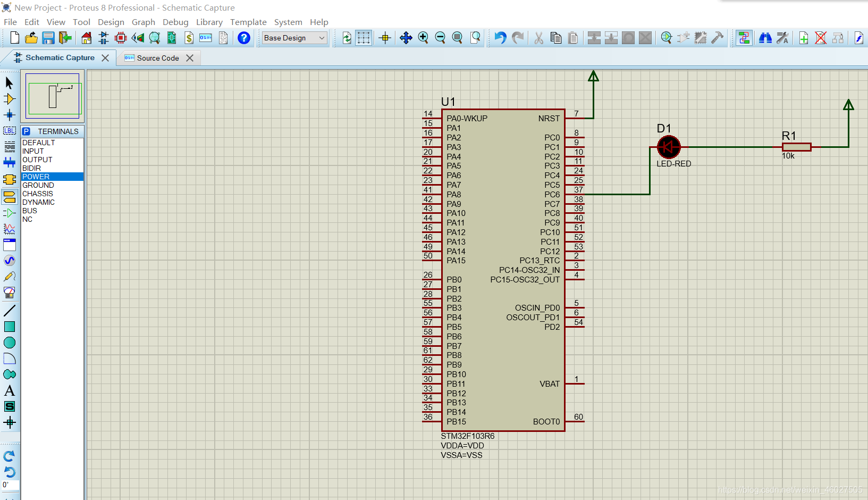This screenshot has height=500, width=868.
Task: Zoom to view entire sheet
Action: click(x=457, y=38)
